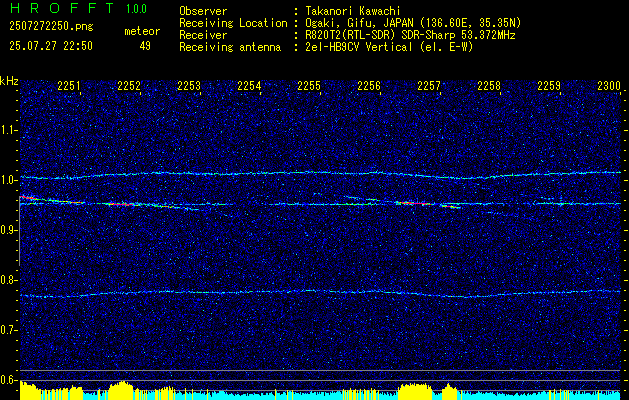
Task: Click the 0.9 kHz axis label
Action: (x=9, y=230)
